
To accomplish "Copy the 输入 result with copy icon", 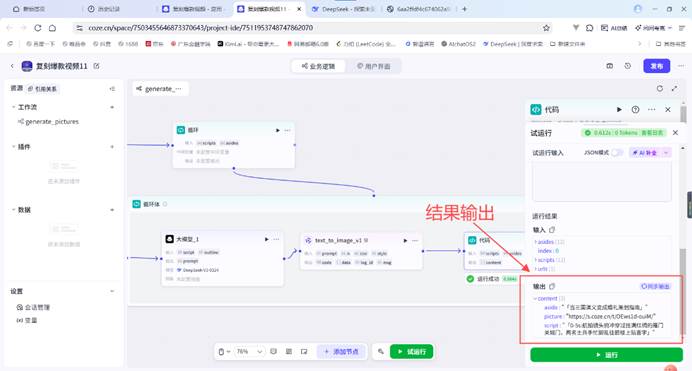I will tap(552, 229).
